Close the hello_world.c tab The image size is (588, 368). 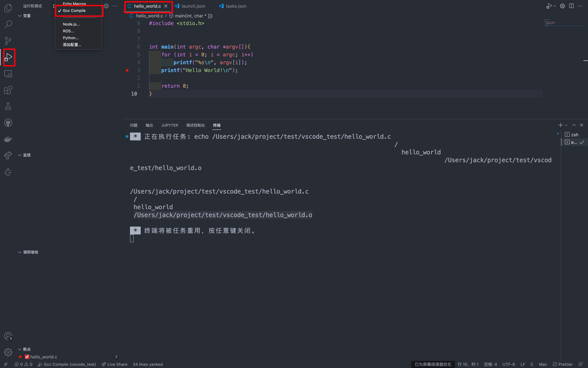click(x=166, y=6)
